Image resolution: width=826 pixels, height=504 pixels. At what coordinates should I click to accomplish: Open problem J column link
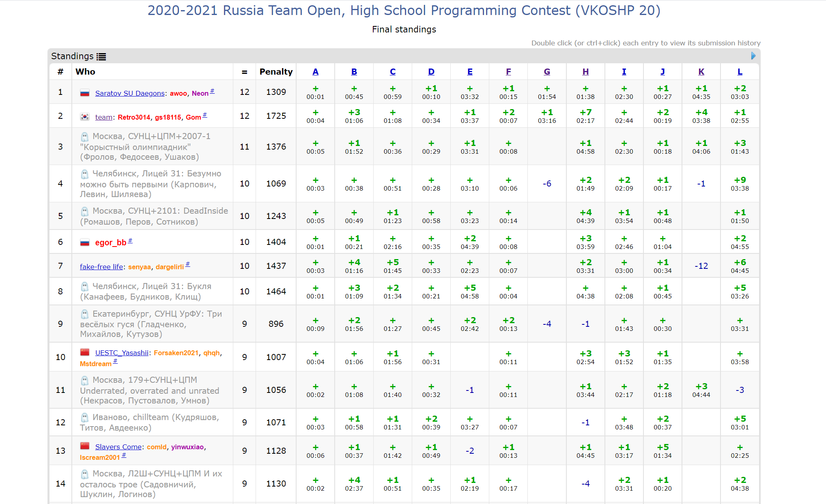663,72
